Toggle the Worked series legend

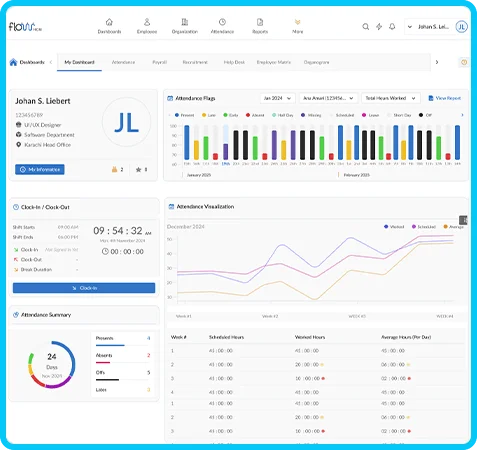tap(394, 227)
